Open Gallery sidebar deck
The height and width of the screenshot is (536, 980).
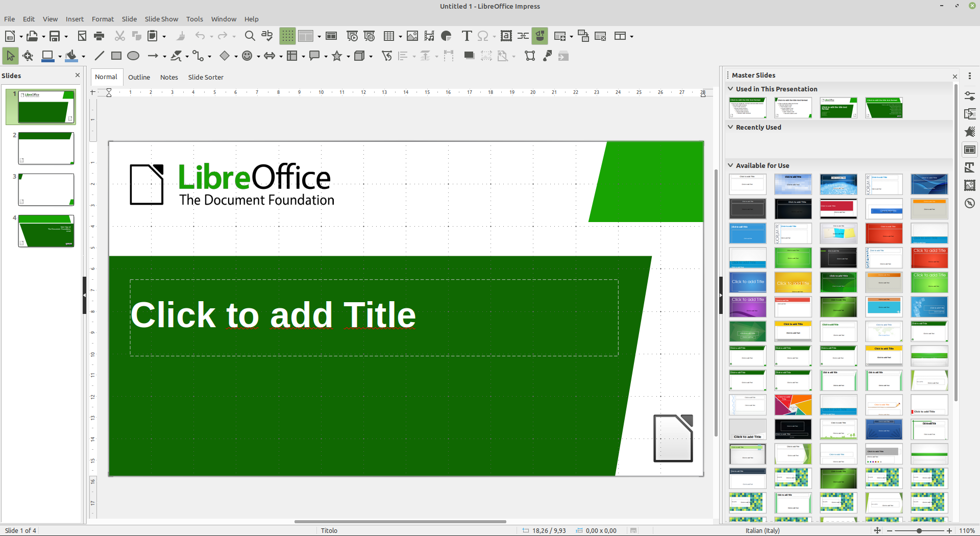point(970,185)
